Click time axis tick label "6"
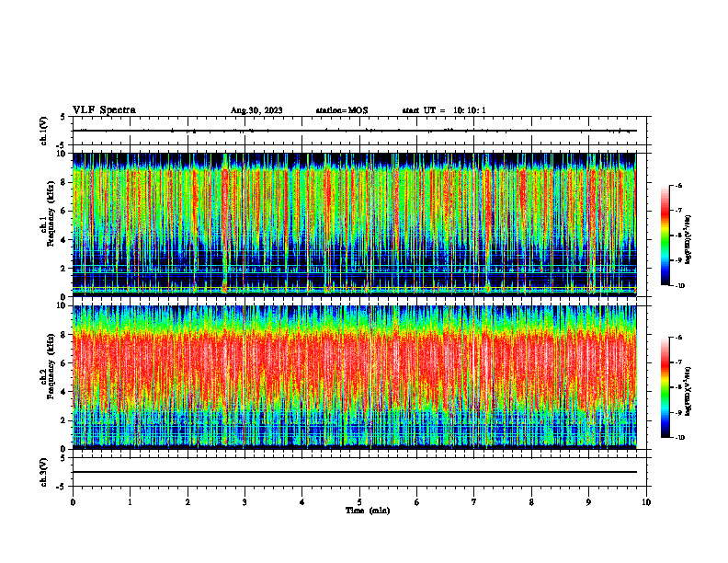Screen dimensions: 728x563 (416, 502)
